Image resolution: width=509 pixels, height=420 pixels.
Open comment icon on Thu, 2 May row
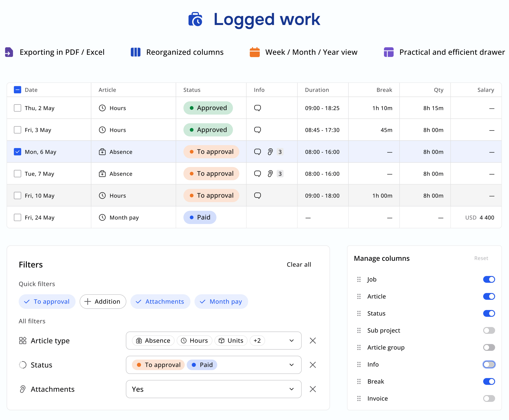(x=257, y=108)
